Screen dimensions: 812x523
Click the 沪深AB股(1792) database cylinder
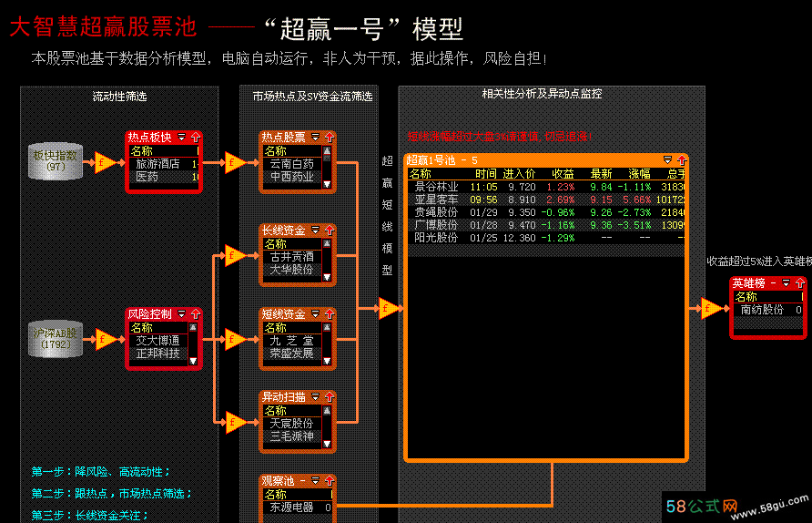[56, 338]
